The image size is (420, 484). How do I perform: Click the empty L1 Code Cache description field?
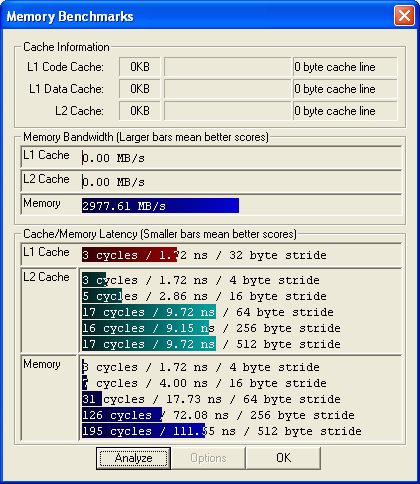(x=228, y=67)
